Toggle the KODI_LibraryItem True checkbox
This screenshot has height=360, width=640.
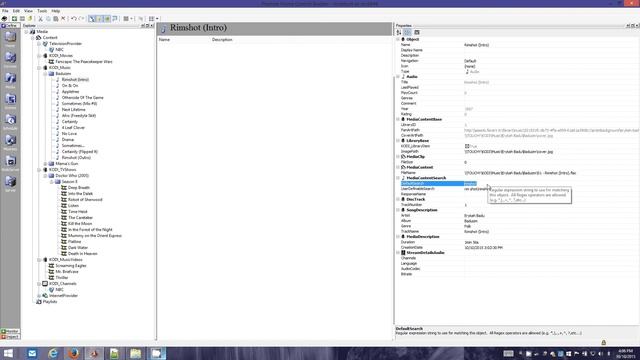[x=467, y=146]
